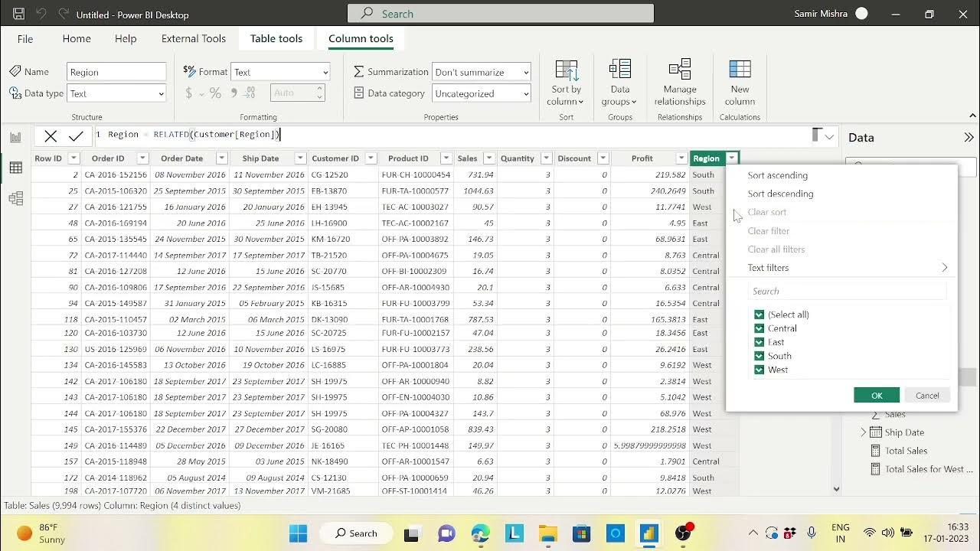Apply percentage format icon
The image size is (980, 551).
click(215, 93)
